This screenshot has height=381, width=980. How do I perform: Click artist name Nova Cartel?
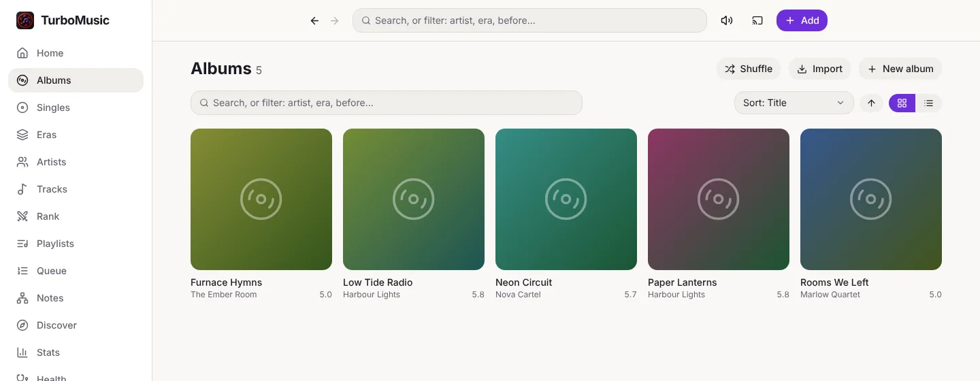[x=518, y=295]
